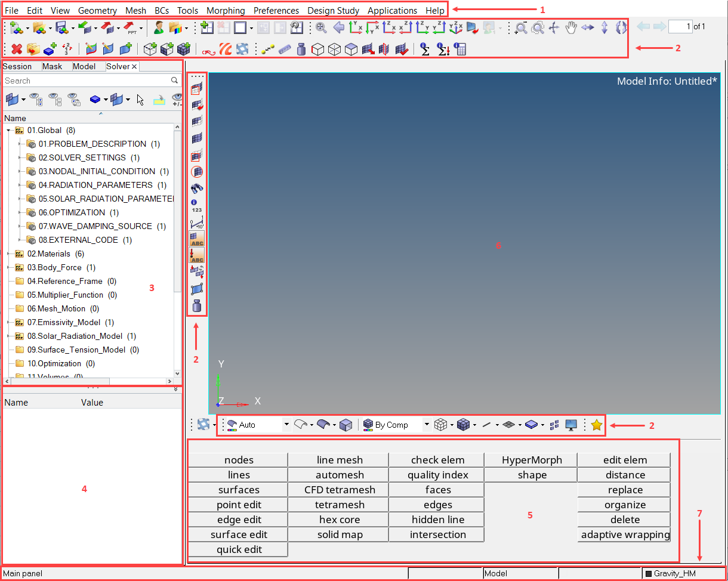Select 04.RADIATION_PARAMETERS tree row
This screenshot has width=728, height=581.
pyautogui.click(x=95, y=185)
